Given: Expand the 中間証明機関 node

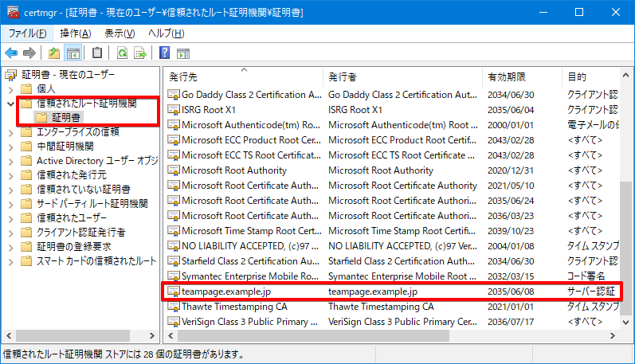Looking at the screenshot, I should pos(11,147).
